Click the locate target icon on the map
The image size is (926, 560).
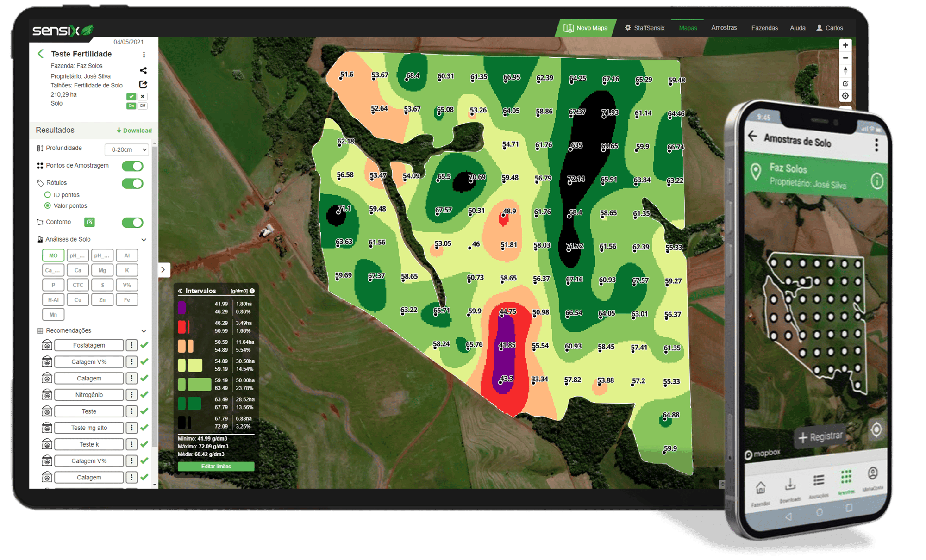point(845,96)
